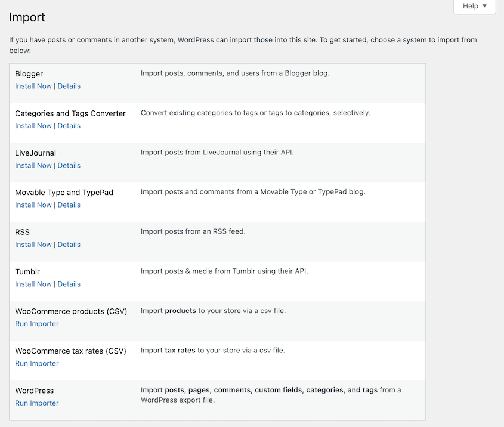Open Details for the LiveJournal importer

(69, 165)
